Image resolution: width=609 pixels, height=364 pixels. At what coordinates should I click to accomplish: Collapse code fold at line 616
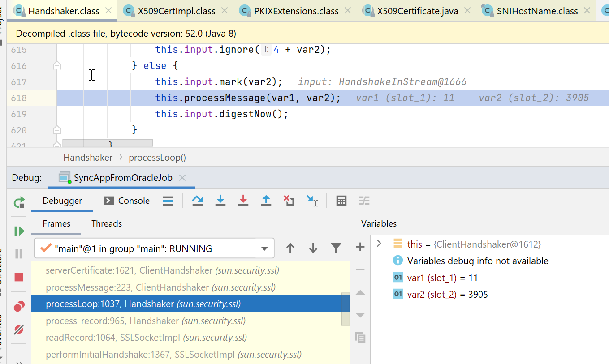click(x=57, y=66)
